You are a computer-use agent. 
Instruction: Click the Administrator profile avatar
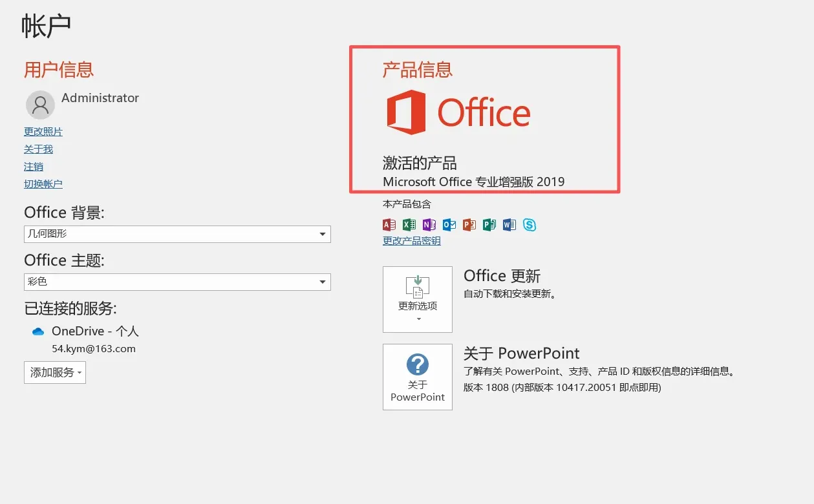(40, 104)
